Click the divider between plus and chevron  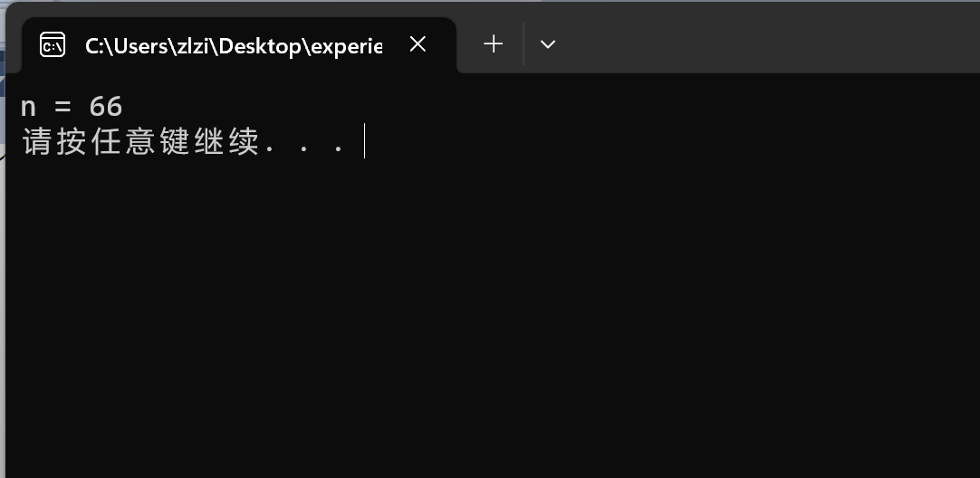[524, 43]
